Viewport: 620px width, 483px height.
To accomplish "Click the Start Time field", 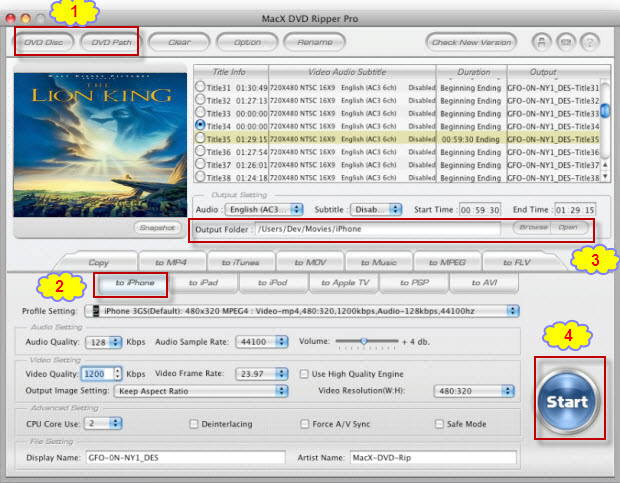I will click(480, 210).
